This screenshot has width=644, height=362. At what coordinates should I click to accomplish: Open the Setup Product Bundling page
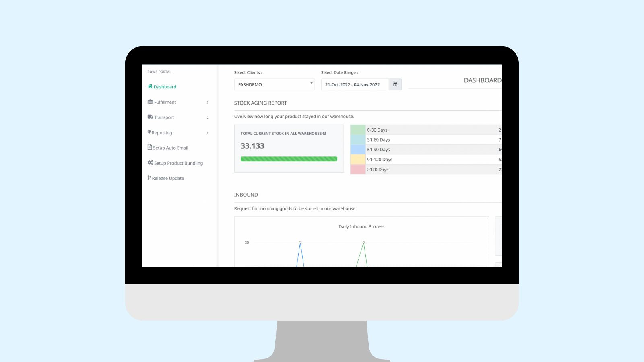click(x=178, y=162)
